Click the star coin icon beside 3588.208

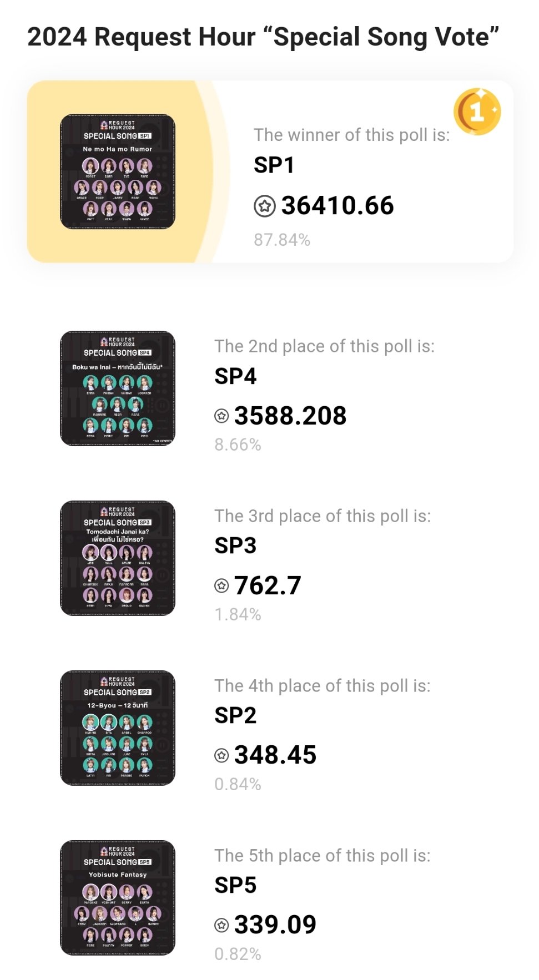[x=221, y=416]
